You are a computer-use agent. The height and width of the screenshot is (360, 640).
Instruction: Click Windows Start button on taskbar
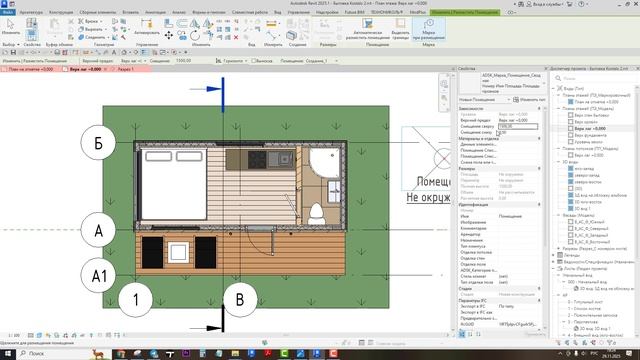pyautogui.click(x=7, y=353)
